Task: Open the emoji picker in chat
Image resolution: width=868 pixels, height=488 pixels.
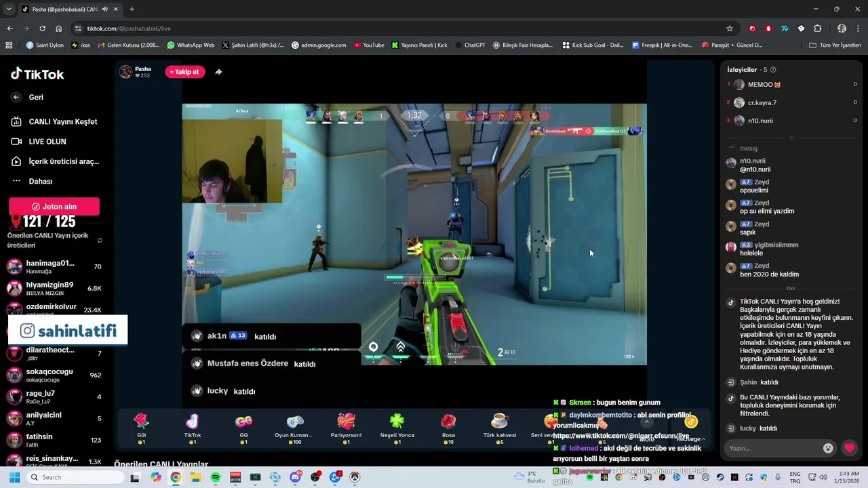Action: pos(828,448)
